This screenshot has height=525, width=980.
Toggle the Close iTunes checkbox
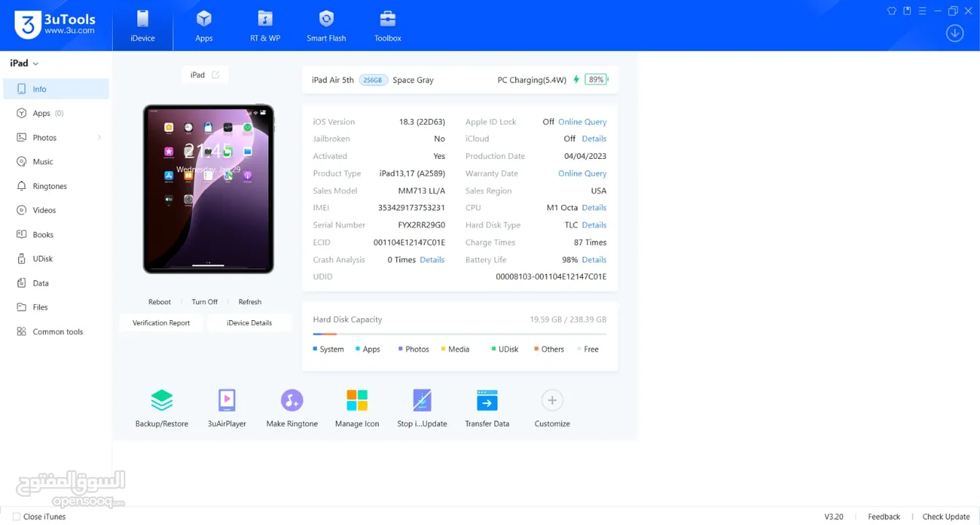pyautogui.click(x=16, y=517)
